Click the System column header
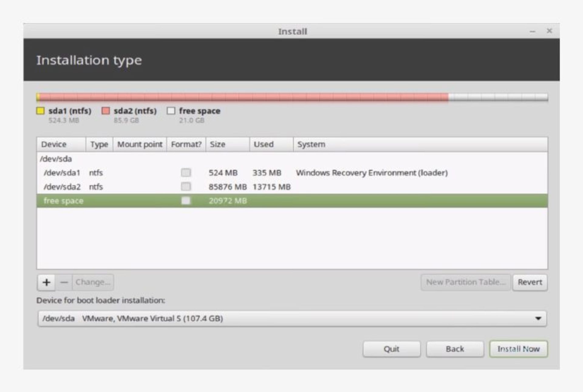This screenshot has width=583, height=392. pyautogui.click(x=421, y=144)
